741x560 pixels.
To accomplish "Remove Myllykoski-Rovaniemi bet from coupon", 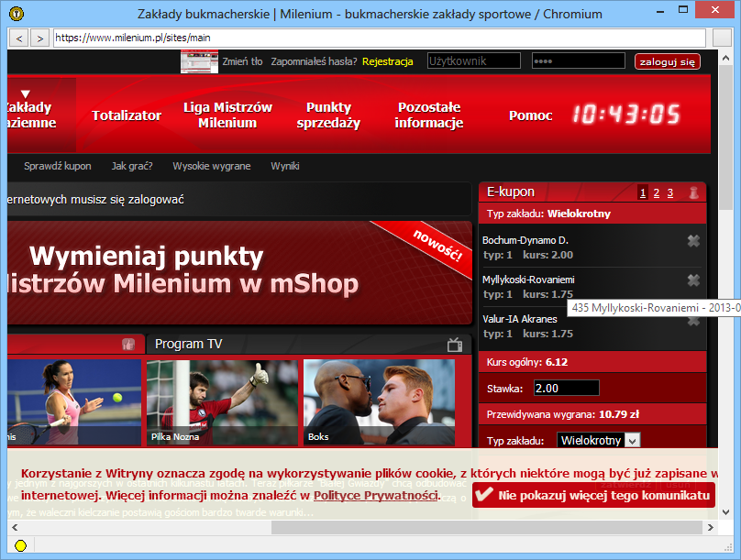I will pos(693,280).
